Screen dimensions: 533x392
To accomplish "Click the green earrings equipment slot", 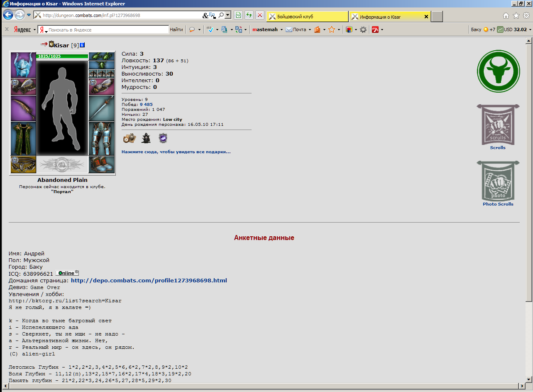I will (x=101, y=56).
